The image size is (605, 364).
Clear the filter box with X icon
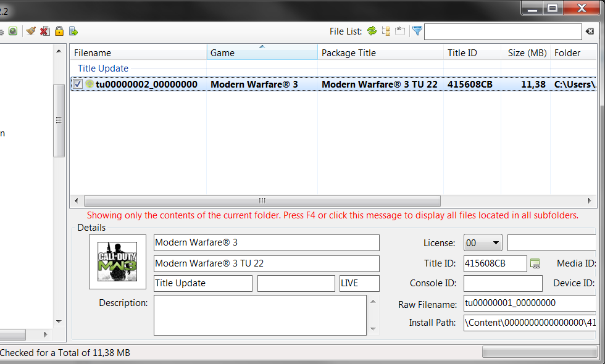(590, 31)
